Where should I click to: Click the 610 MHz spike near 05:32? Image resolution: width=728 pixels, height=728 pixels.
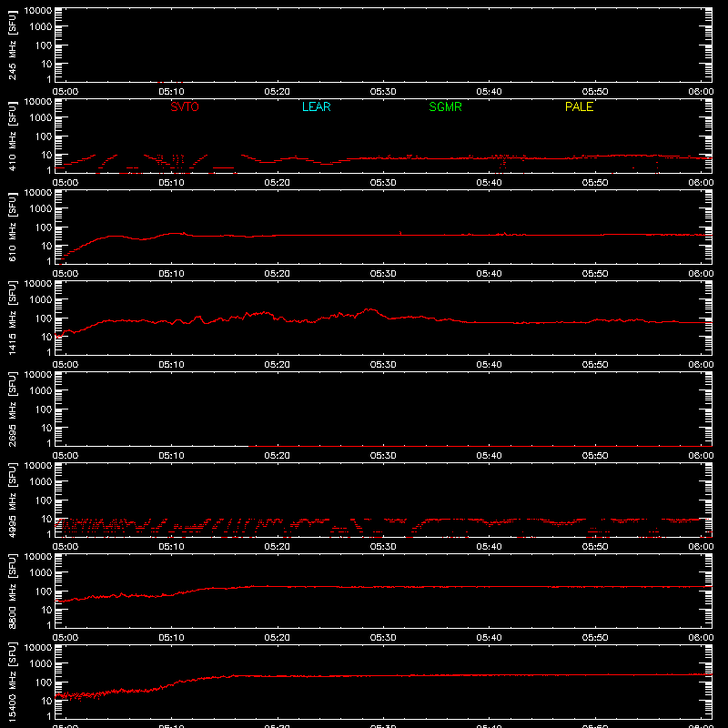[400, 233]
